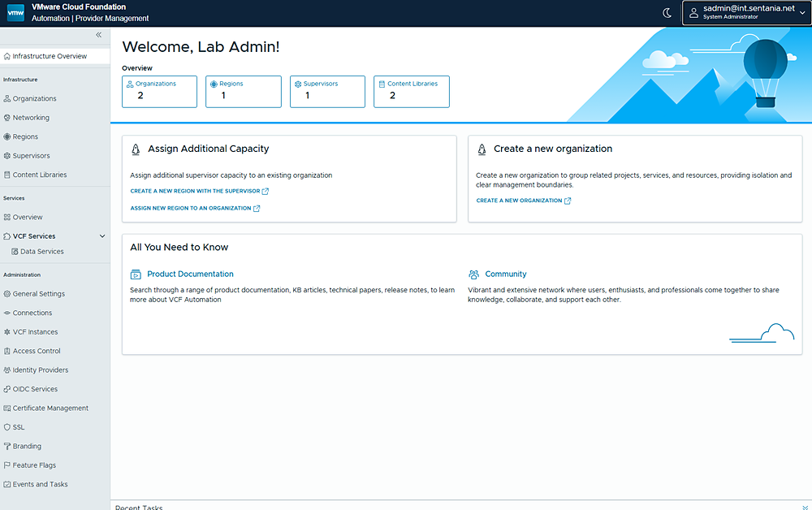The height and width of the screenshot is (510, 812).
Task: Click the Networking globe icon in sidebar
Action: coord(7,118)
